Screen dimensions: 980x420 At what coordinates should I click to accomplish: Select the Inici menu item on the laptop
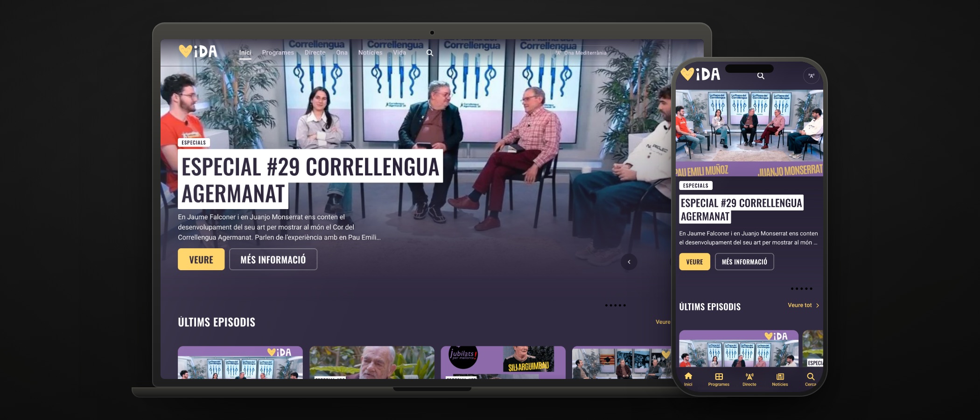coord(245,53)
